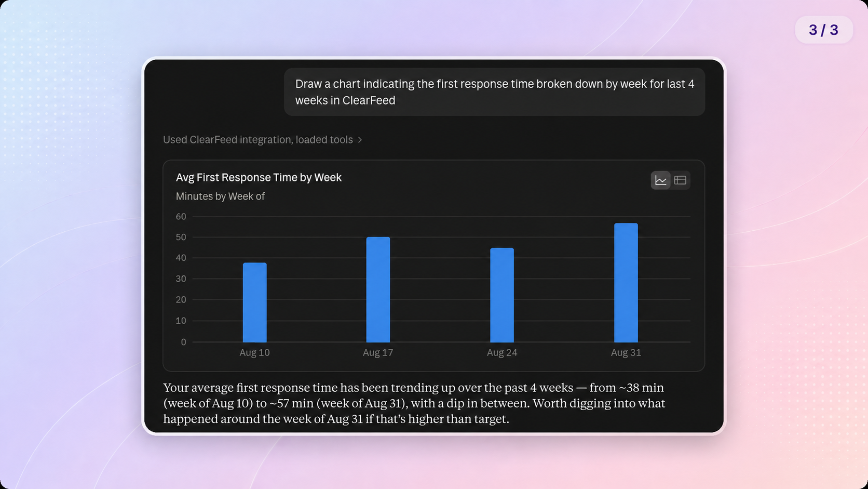Screen dimensions: 868x489
Task: Click the '40' y-axis value
Action: [181, 258]
